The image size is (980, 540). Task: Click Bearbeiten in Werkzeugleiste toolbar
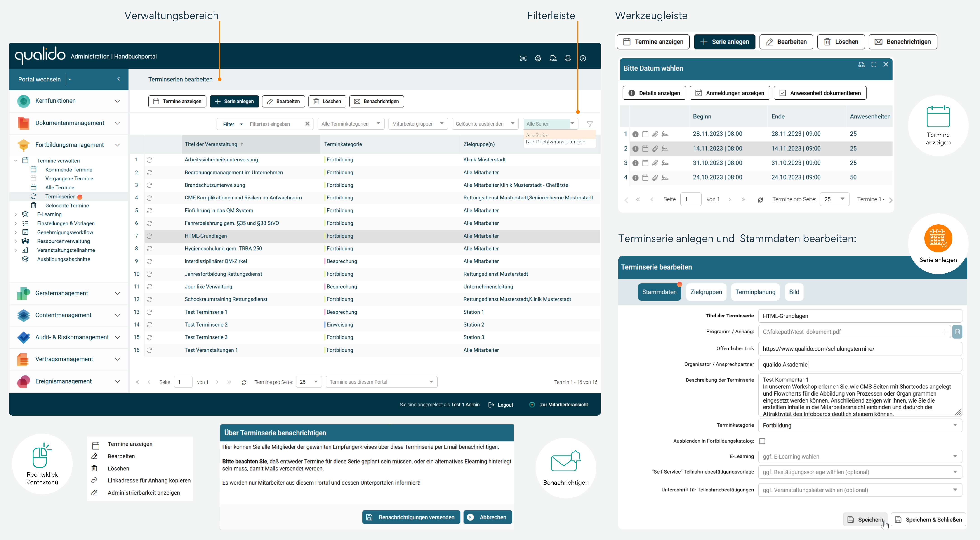tap(786, 42)
